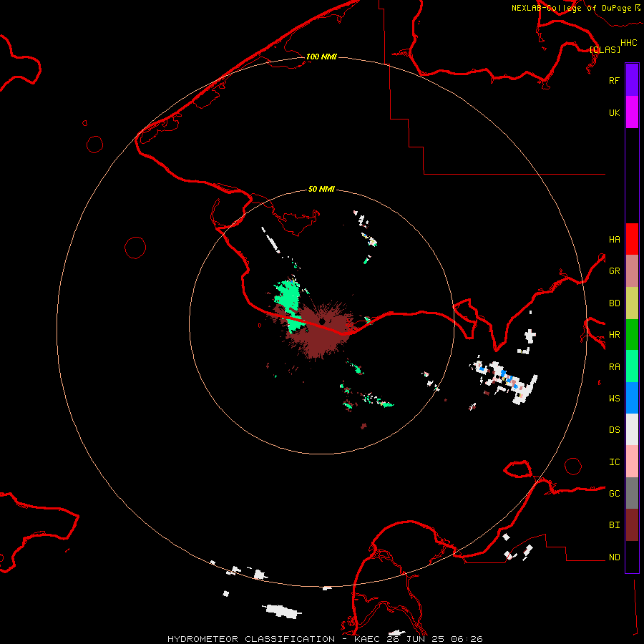The image size is (644, 644).
Task: Click the BD legend label
Action: point(614,303)
